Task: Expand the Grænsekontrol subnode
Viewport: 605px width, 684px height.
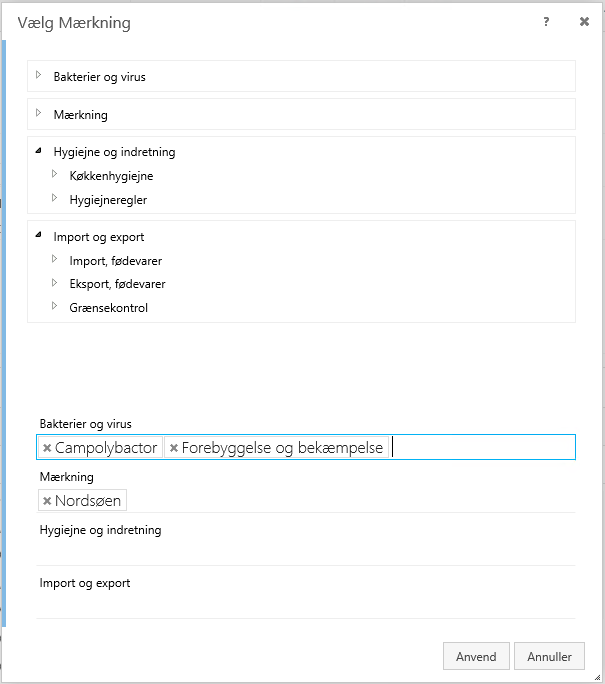Action: (x=55, y=307)
